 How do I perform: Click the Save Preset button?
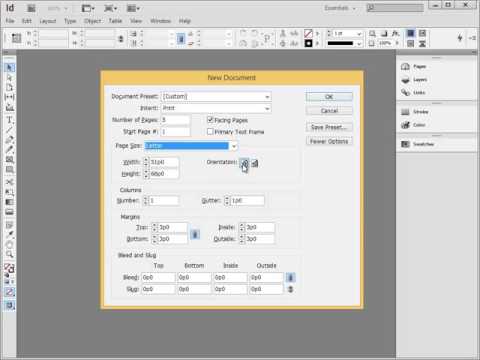click(329, 127)
